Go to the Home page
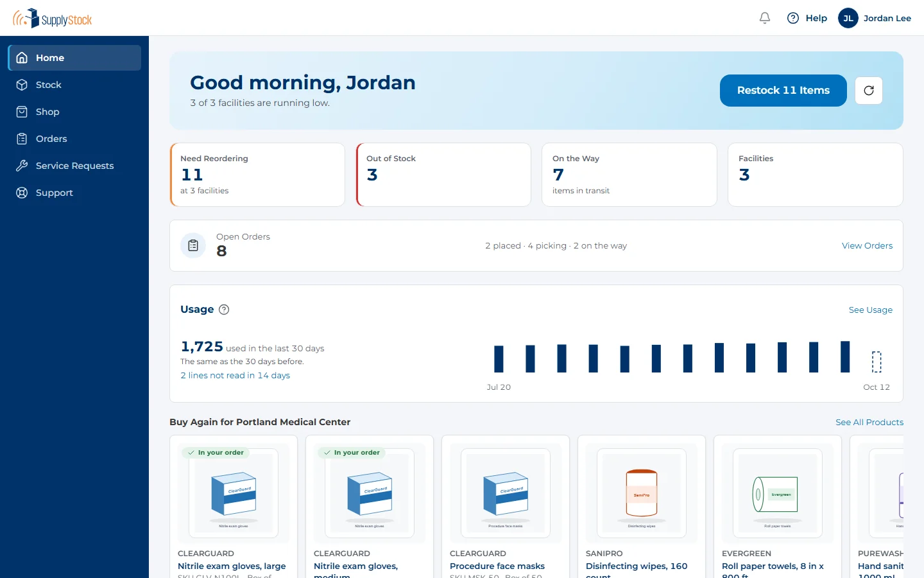The width and height of the screenshot is (924, 578). coord(74,58)
